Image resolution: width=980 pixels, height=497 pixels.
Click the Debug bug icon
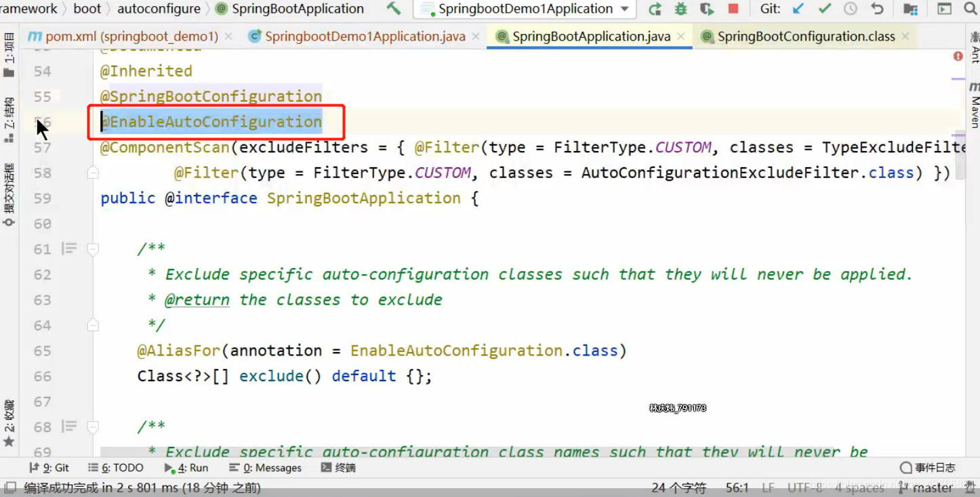click(x=681, y=9)
